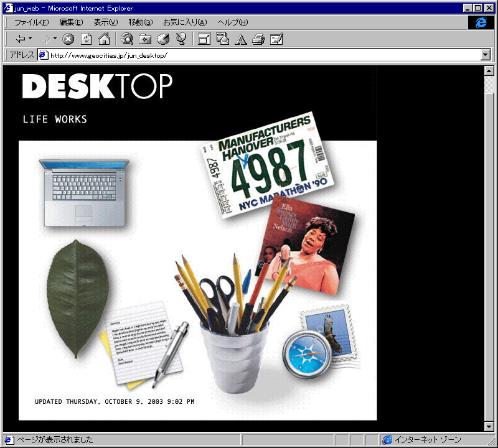The image size is (498, 448).
Task: Click the DESKTOP title logo
Action: 97,86
